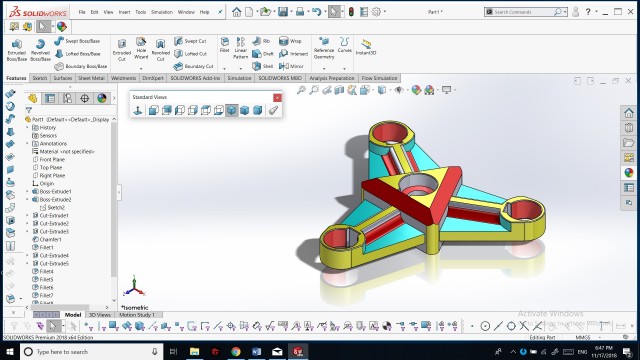Expand the Cut-Extrude1 feature

click(x=27, y=215)
